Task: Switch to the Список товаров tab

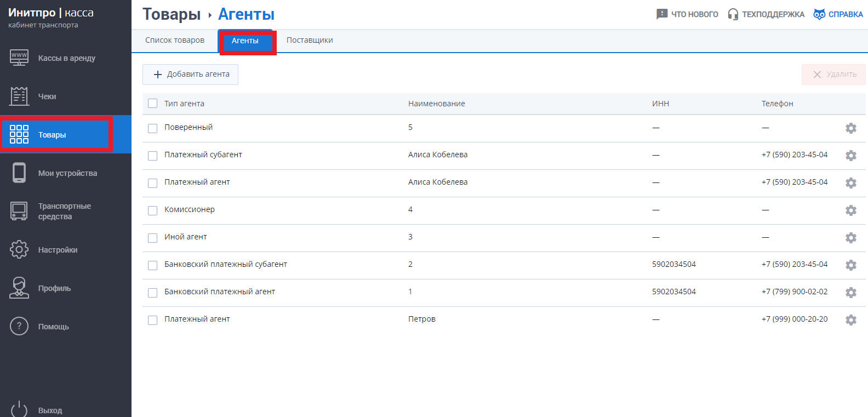Action: click(175, 40)
